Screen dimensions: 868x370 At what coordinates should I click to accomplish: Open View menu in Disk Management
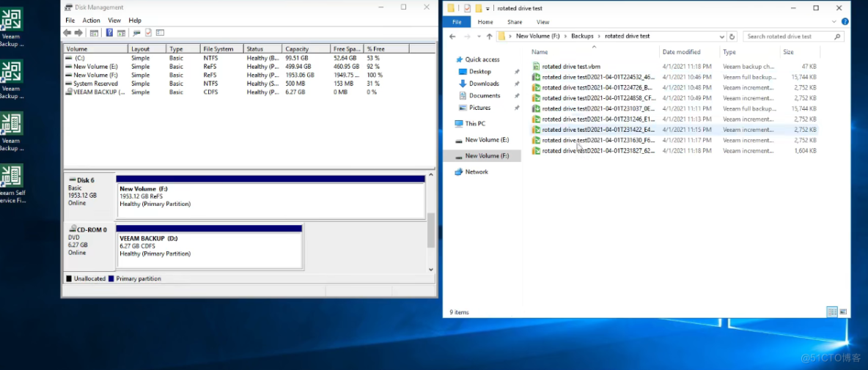pyautogui.click(x=114, y=21)
